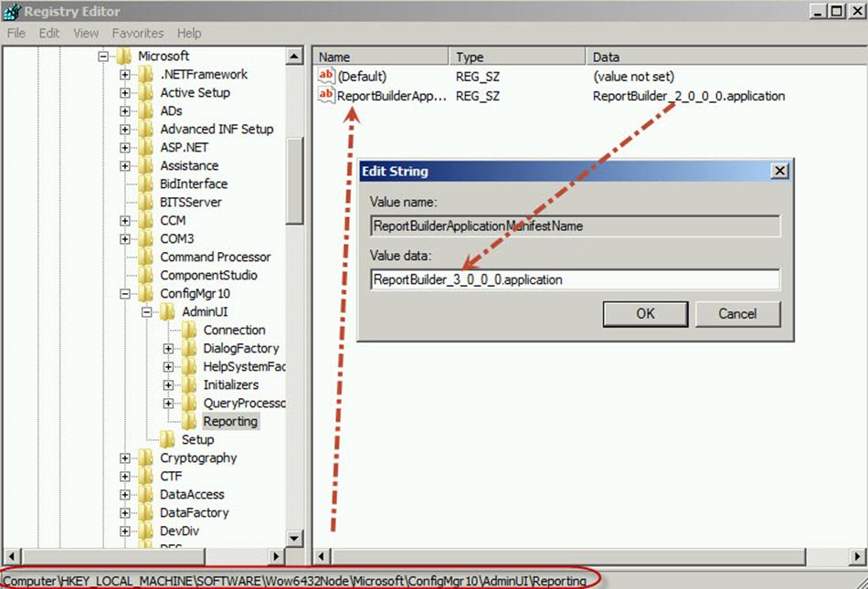Open the View menu

pos(87,33)
